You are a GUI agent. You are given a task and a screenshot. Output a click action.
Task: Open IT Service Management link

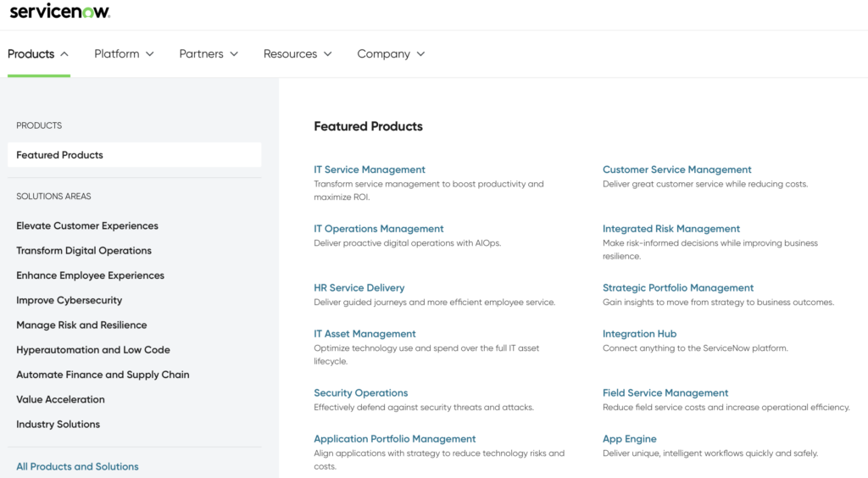(370, 170)
